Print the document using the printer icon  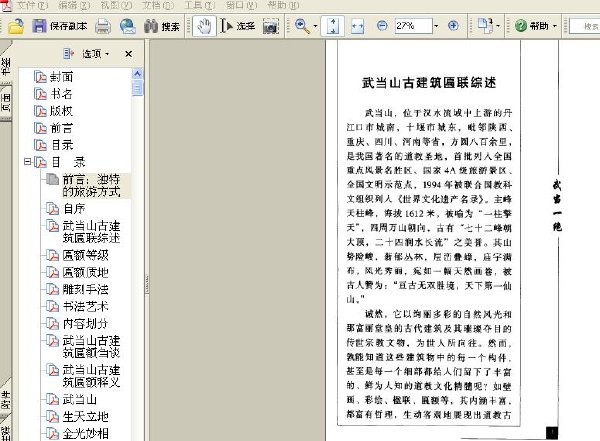[103, 26]
